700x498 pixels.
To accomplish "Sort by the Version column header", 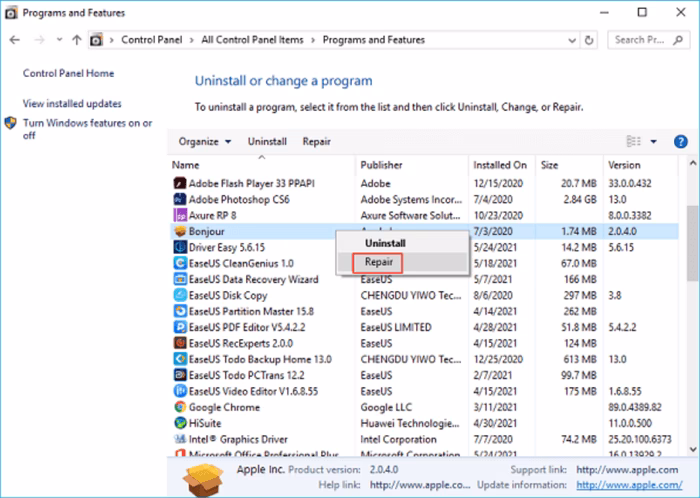I will [641, 165].
